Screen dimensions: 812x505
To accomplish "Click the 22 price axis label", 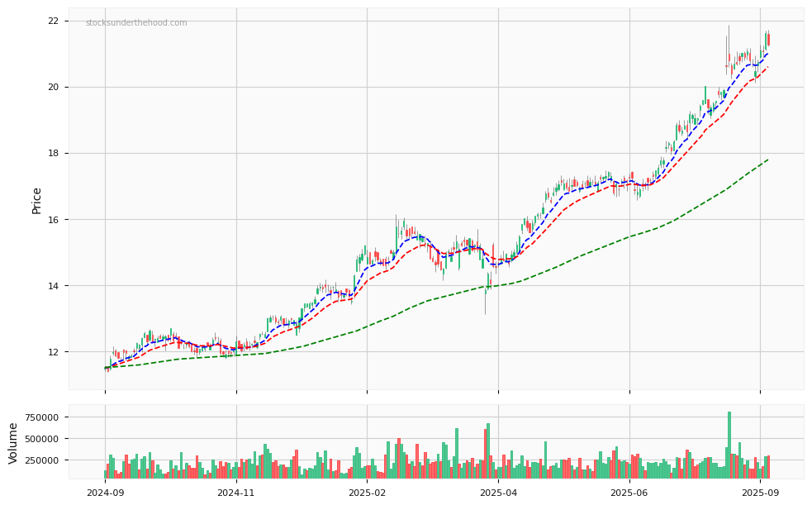I will point(55,21).
